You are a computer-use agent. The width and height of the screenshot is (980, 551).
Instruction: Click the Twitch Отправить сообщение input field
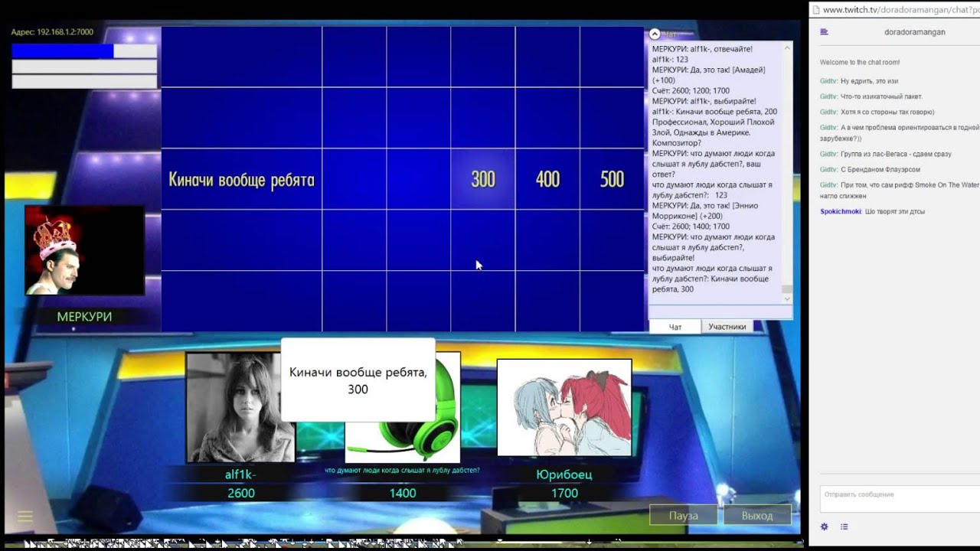(900, 499)
